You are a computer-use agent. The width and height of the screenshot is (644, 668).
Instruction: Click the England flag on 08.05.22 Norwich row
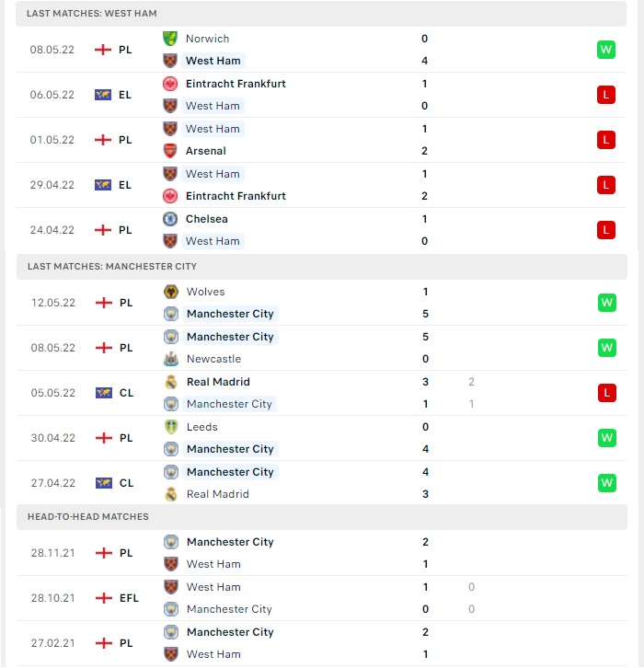tap(103, 50)
